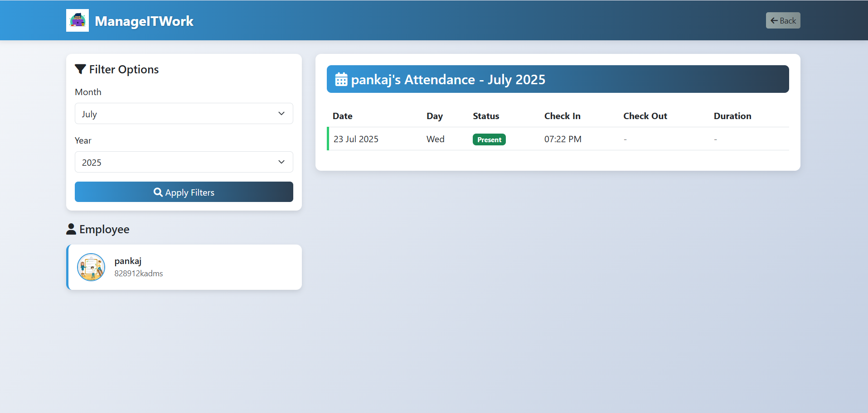Click the Back button

pyautogui.click(x=783, y=20)
